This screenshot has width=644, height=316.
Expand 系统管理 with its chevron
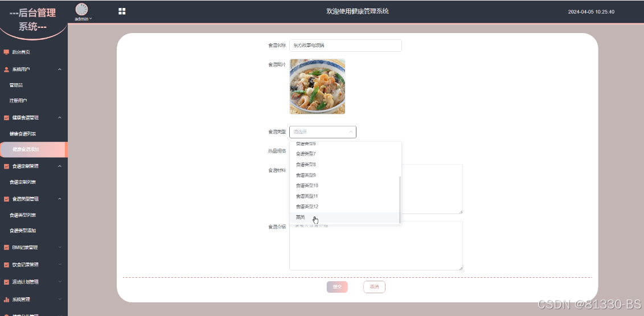(60, 299)
